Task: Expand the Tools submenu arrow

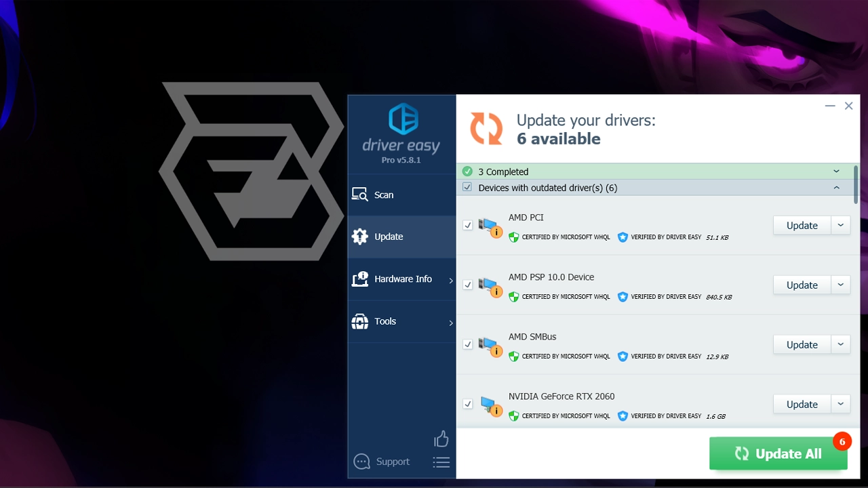Action: coord(451,323)
